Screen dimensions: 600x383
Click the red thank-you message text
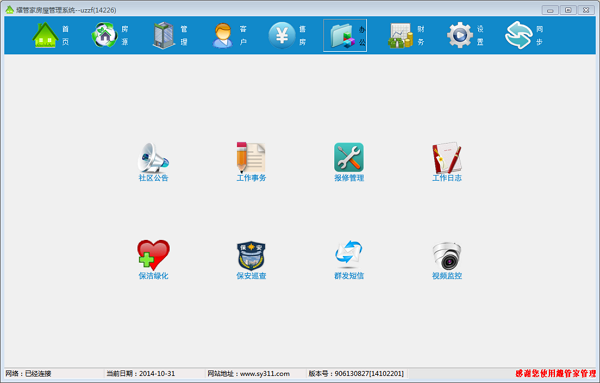coord(556,373)
